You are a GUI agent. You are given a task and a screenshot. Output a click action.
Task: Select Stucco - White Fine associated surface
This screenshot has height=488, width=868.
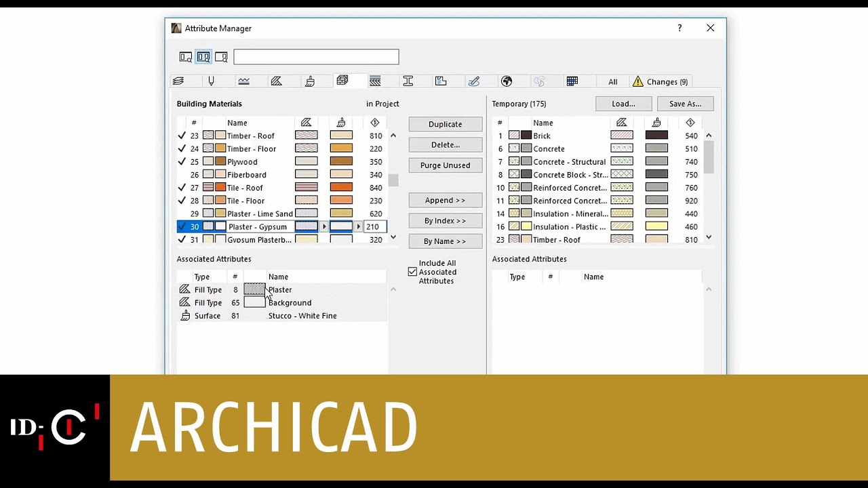tap(281, 316)
